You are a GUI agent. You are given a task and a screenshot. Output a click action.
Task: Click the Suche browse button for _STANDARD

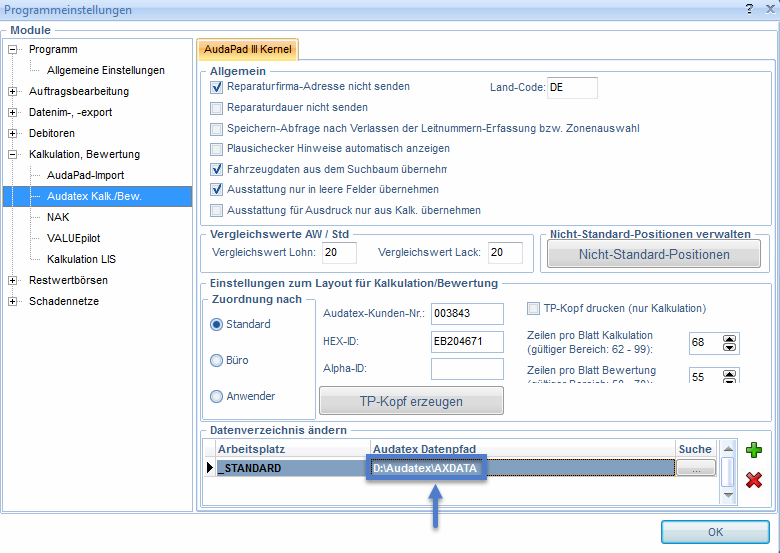point(696,468)
